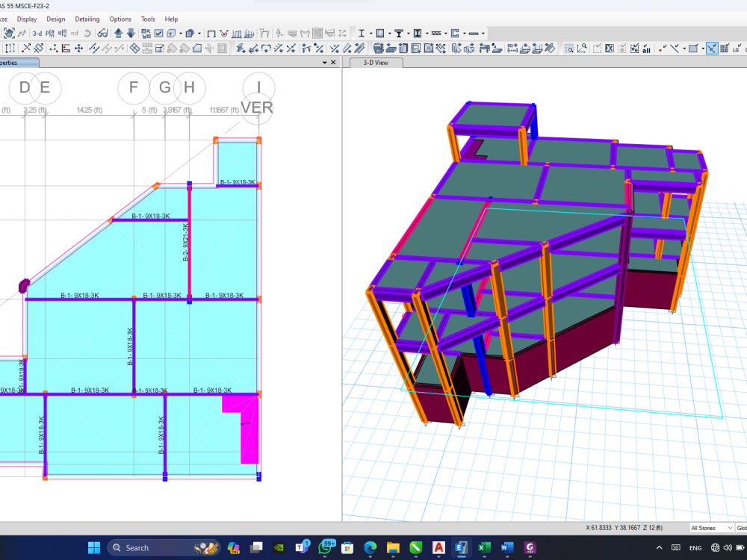This screenshot has width=747, height=560.
Task: Click the ENG language button in the tray
Action: 696,547
